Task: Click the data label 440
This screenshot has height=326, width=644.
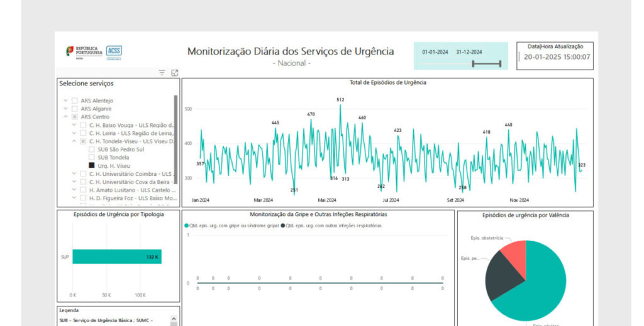Action: 508,124
